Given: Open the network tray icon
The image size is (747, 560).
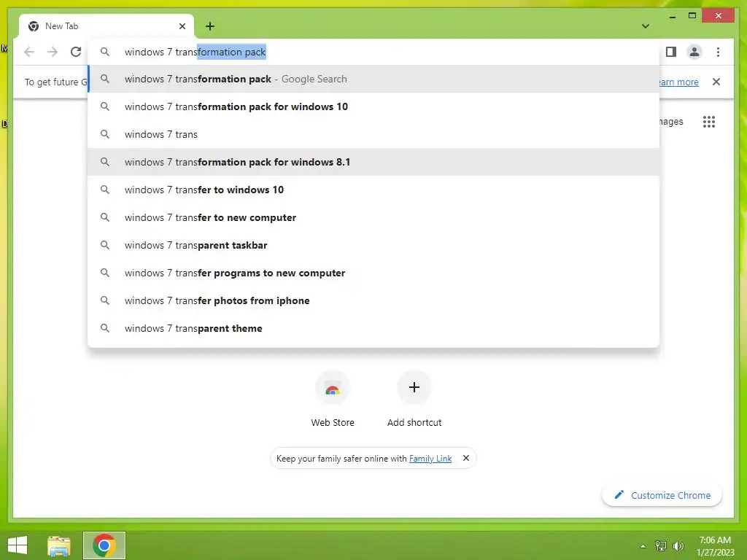Looking at the screenshot, I should (660, 546).
